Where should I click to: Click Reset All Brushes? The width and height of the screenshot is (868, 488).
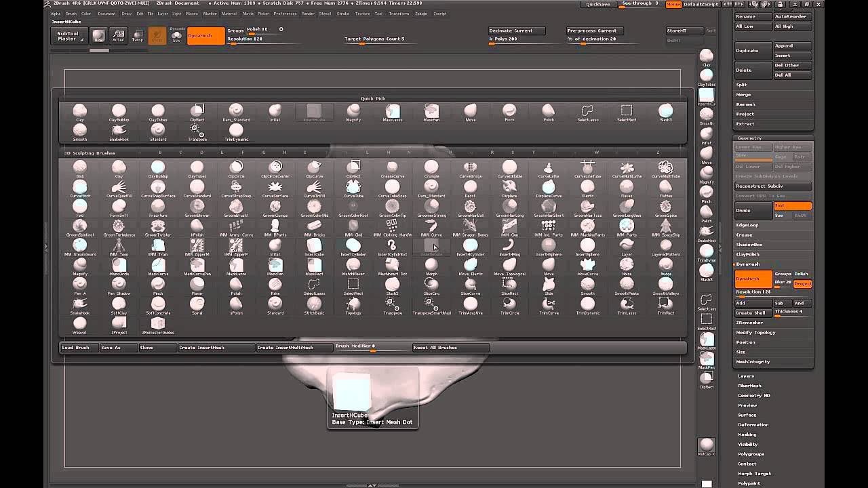pyautogui.click(x=450, y=348)
